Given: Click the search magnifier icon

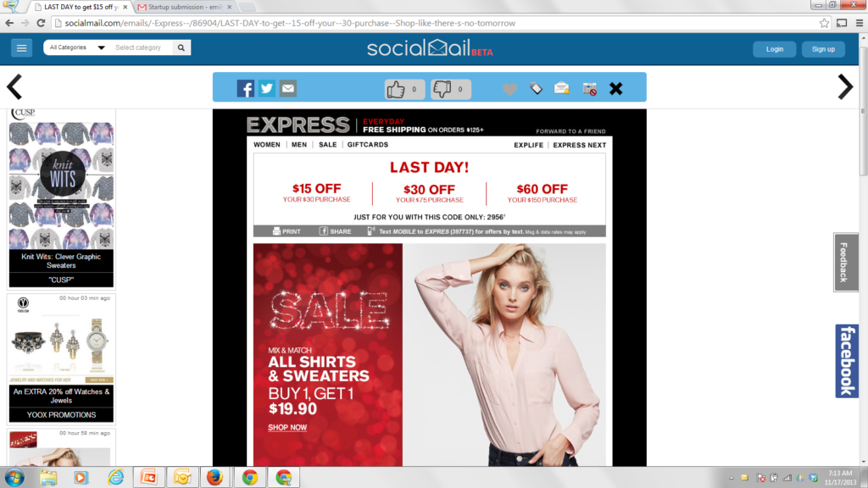Looking at the screenshot, I should [x=181, y=47].
